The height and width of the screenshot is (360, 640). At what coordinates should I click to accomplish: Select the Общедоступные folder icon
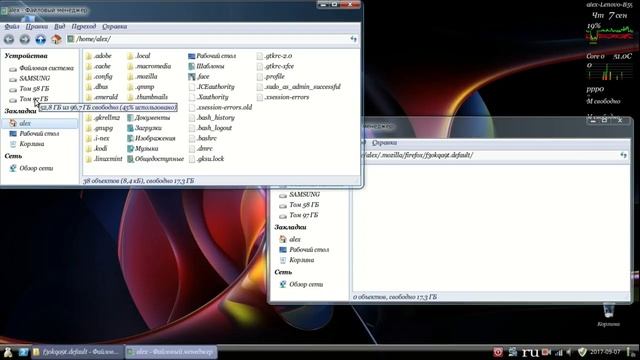[x=130, y=159]
